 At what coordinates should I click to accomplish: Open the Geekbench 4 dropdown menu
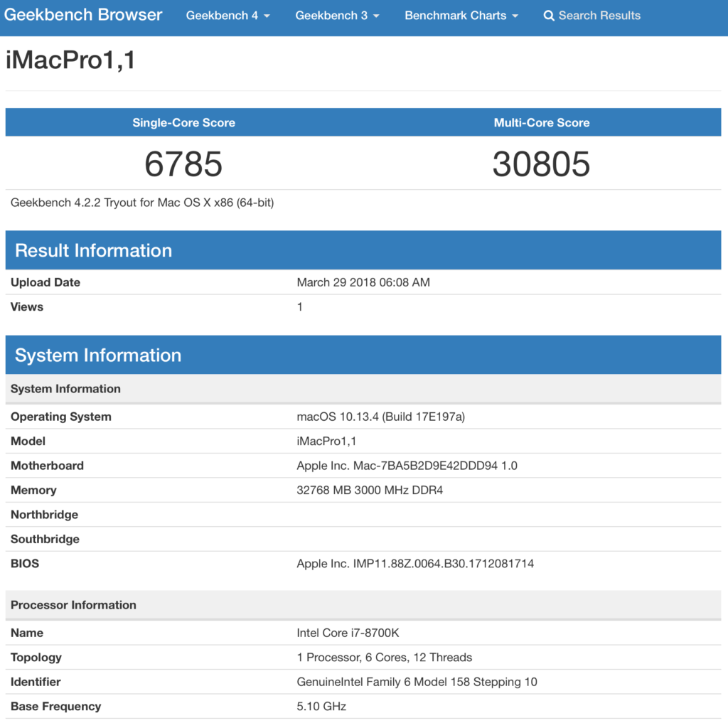coord(227,16)
